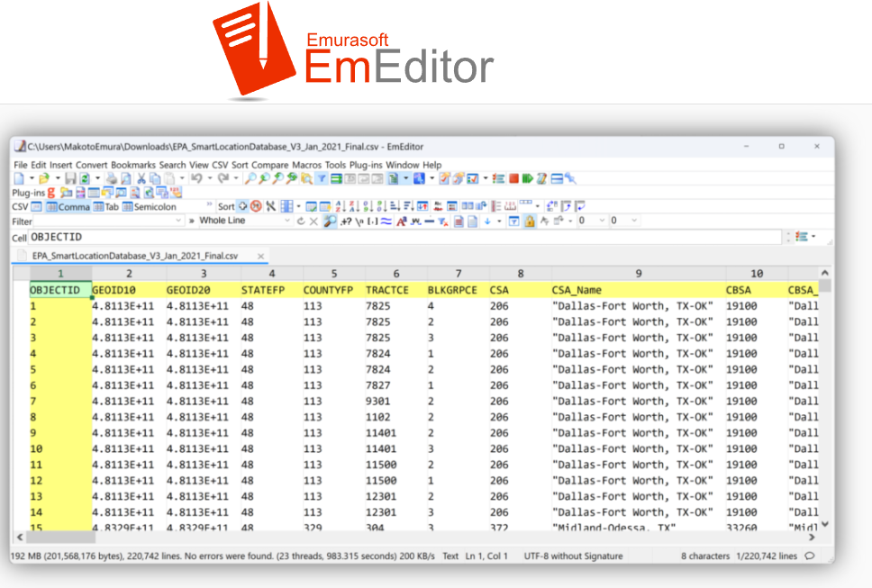Open the Whole Line column dropdown
The height and width of the screenshot is (588, 872).
(287, 221)
